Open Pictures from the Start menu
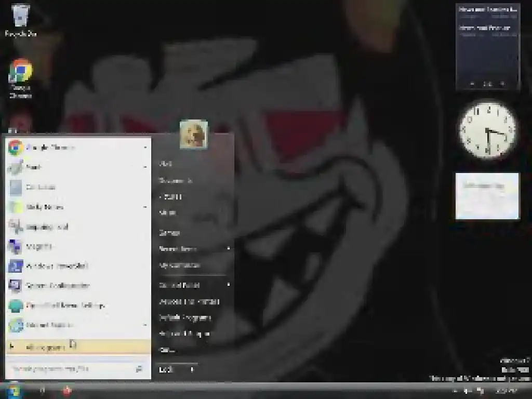 pos(170,197)
